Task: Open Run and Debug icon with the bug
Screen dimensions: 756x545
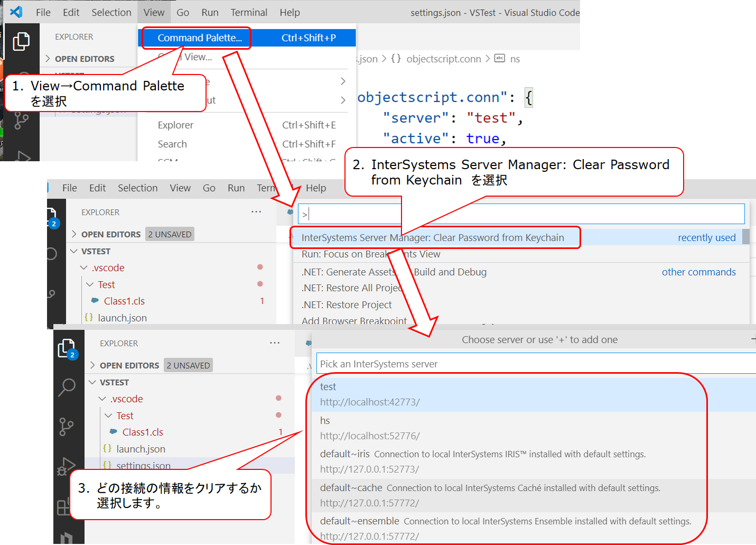Action: tap(66, 466)
